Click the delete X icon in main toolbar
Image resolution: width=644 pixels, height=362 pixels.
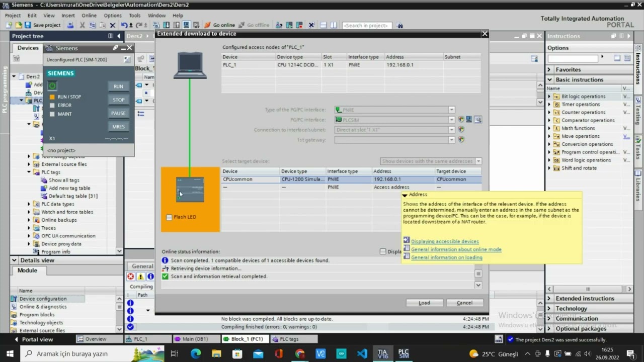[x=113, y=25]
